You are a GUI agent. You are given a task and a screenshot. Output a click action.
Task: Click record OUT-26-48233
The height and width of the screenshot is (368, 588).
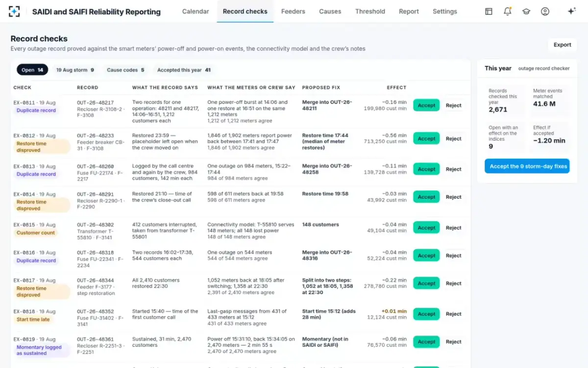[x=95, y=136]
